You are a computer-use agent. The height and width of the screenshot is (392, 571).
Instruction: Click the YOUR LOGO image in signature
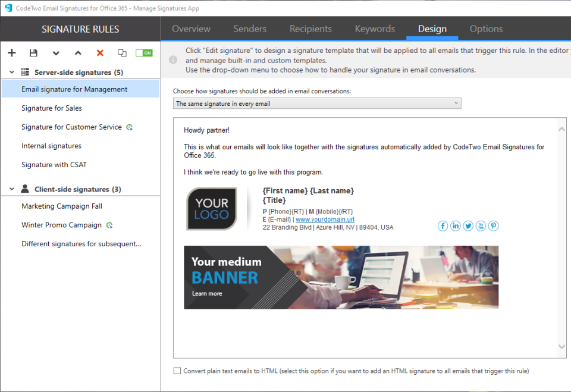coord(212,209)
